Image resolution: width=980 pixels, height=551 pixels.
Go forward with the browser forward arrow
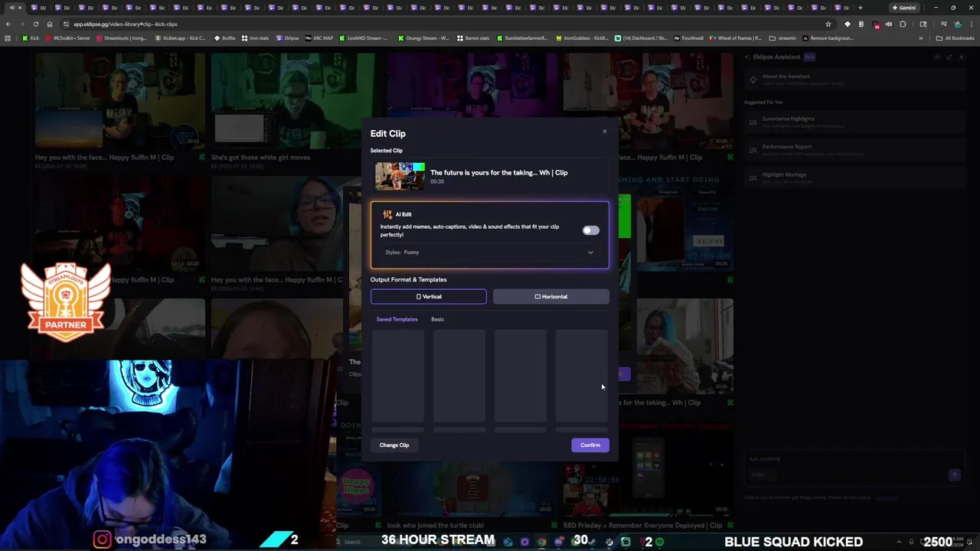pos(21,24)
